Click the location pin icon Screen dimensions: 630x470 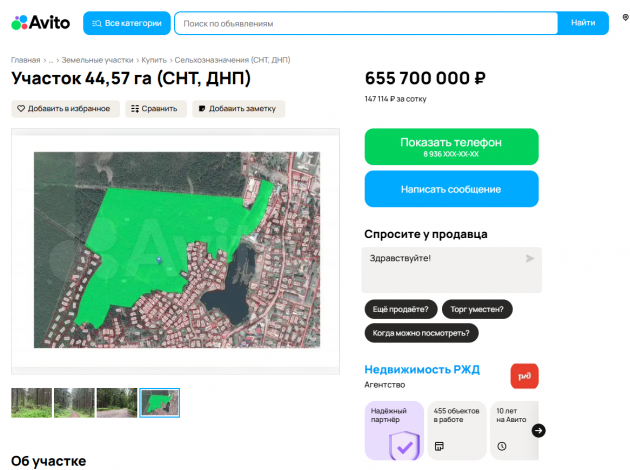[624, 19]
